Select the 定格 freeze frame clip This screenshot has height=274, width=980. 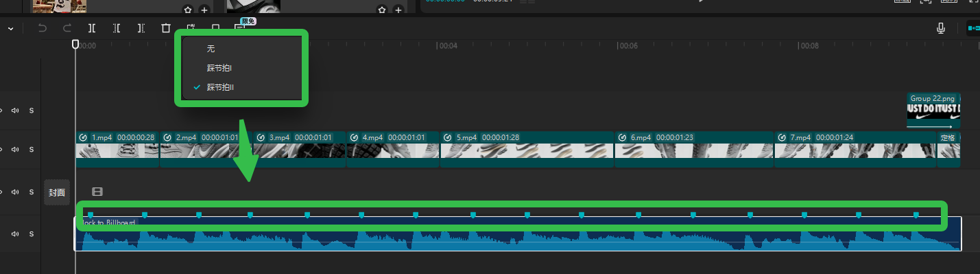point(948,150)
